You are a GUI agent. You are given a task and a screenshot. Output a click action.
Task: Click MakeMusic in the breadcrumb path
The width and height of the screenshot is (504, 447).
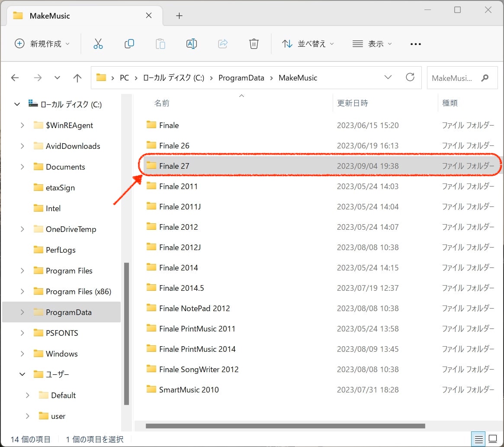298,78
